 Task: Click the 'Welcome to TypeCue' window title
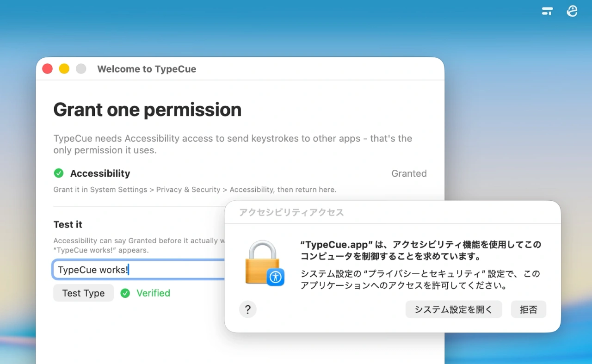point(147,69)
